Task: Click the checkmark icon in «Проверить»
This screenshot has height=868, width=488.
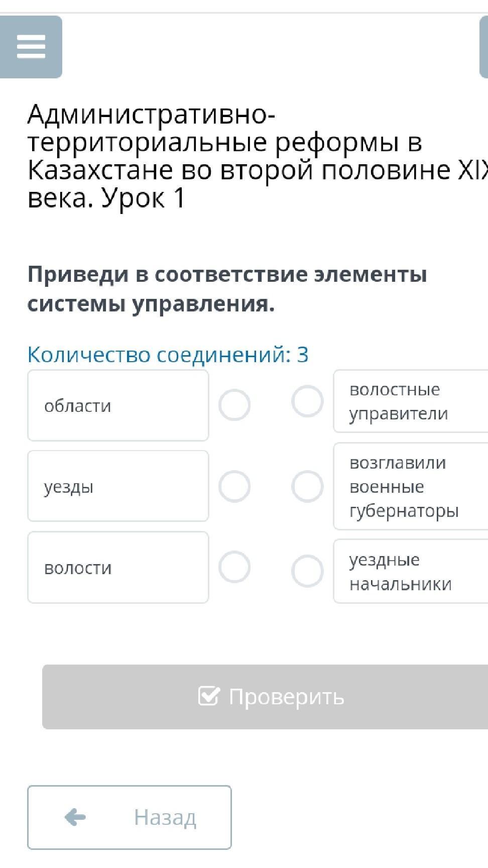Action: point(209,696)
